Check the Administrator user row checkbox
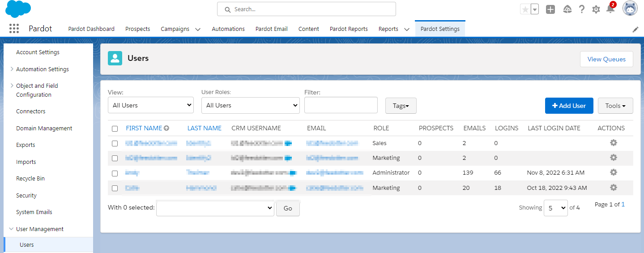The image size is (644, 253). point(115,173)
